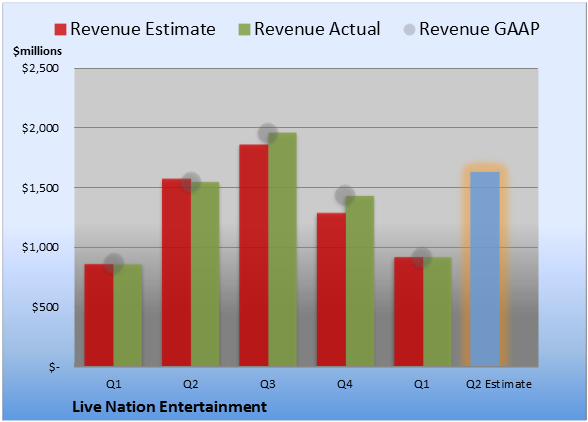Click the Q4 Revenue GAAP marker dot

point(345,195)
